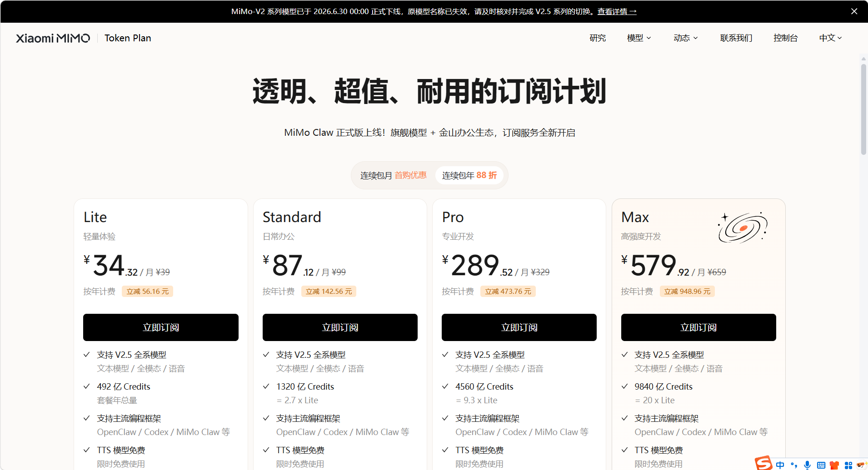The image size is (868, 470).
Task: Click the 492 亿 Credits text
Action: pyautogui.click(x=124, y=386)
